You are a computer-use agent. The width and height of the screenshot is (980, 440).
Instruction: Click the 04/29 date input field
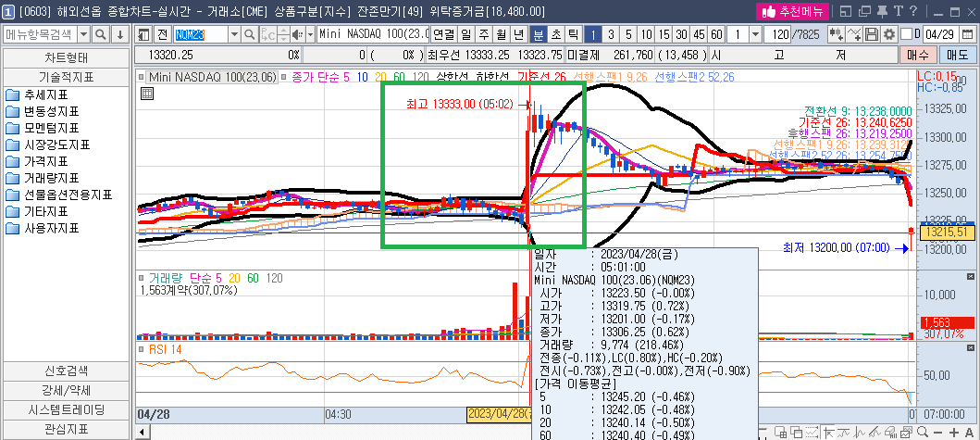coord(942,33)
